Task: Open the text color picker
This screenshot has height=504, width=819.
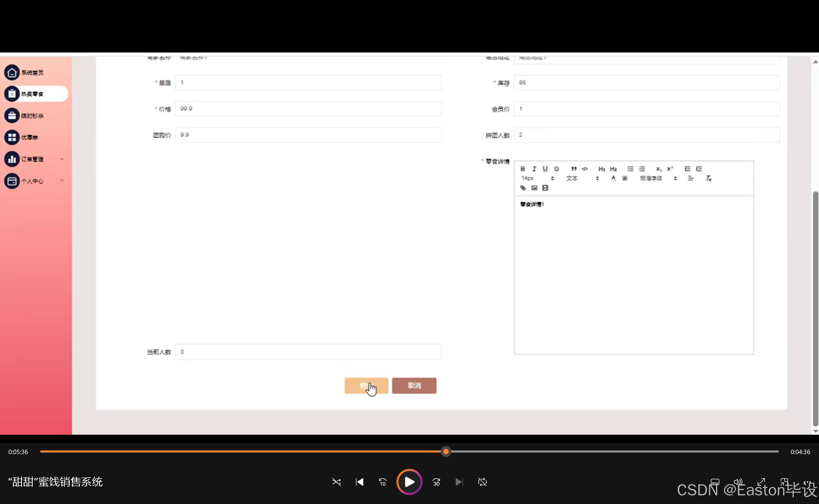Action: pyautogui.click(x=613, y=178)
